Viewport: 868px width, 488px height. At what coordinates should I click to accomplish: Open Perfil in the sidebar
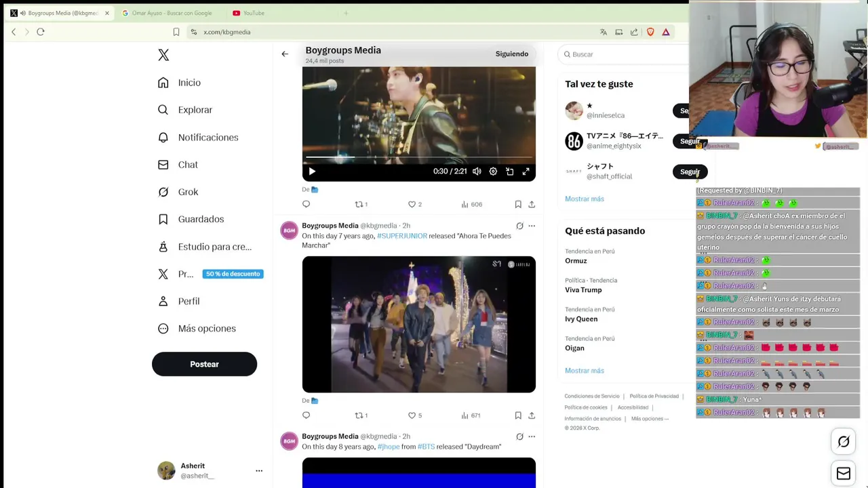(178, 301)
